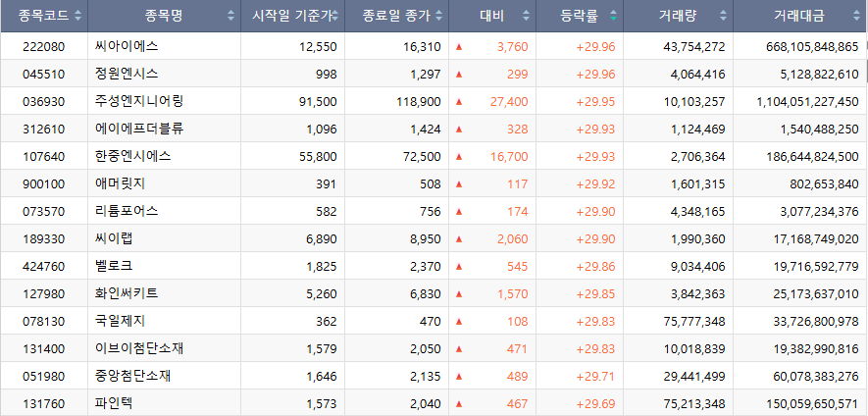Select stock name 리튬포어스
This screenshot has height=416, width=868.
pyautogui.click(x=127, y=211)
